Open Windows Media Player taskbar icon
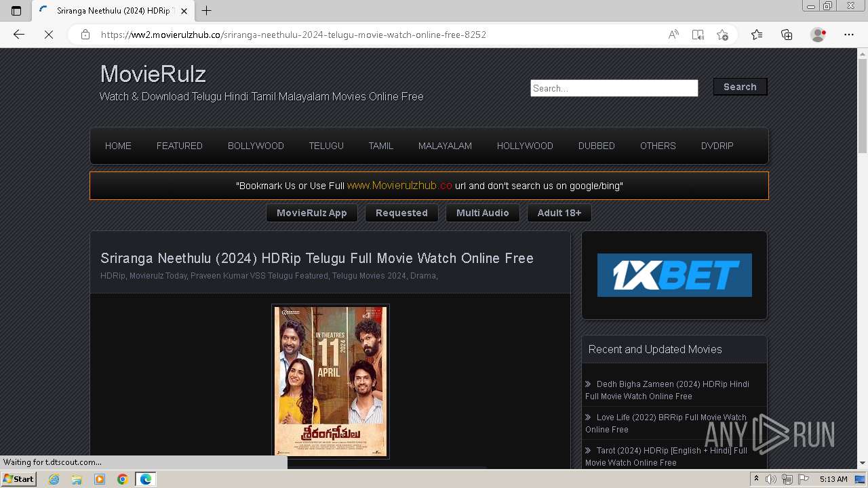The image size is (868, 488). [100, 479]
